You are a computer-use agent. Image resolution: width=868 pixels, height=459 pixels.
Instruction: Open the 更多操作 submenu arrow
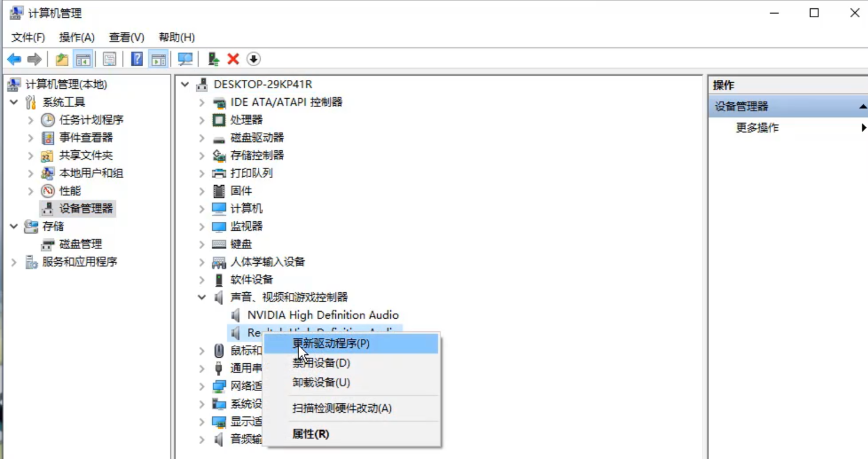[x=864, y=128]
